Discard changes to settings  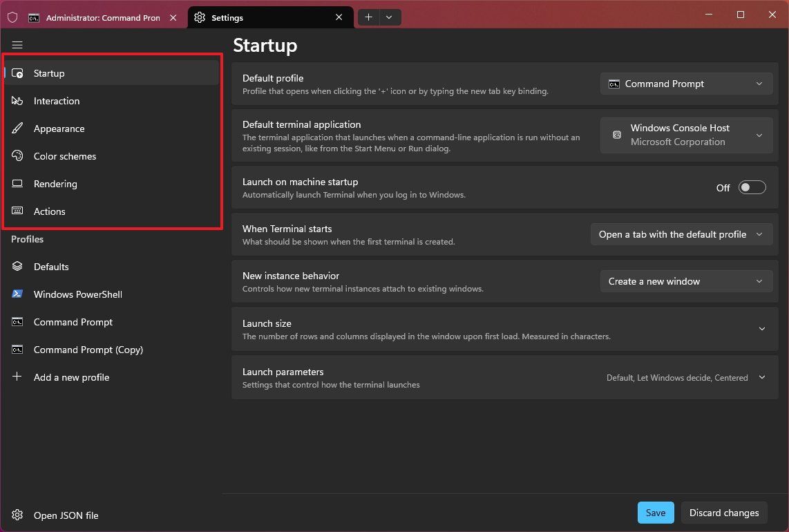724,513
